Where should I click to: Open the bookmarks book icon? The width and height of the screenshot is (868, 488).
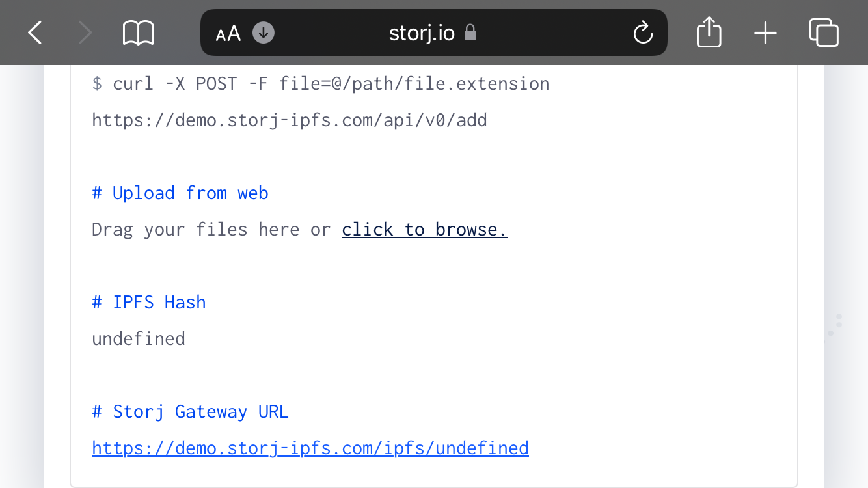point(138,33)
